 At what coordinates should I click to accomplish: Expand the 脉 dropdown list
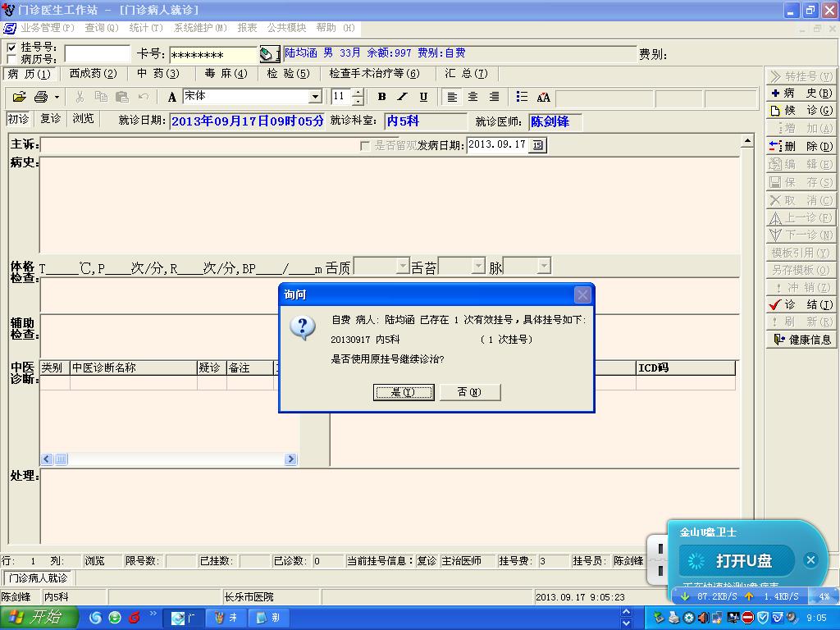pyautogui.click(x=543, y=266)
